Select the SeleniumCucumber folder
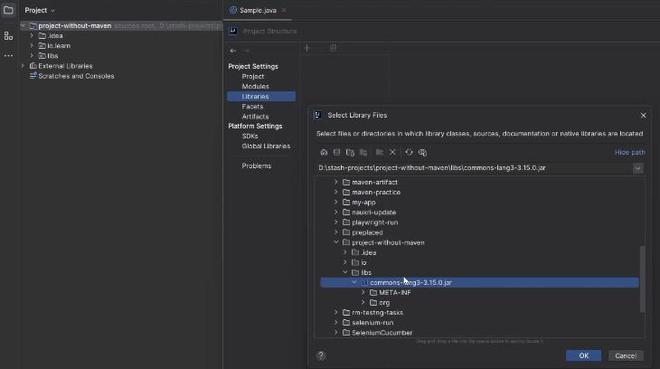Image resolution: width=660 pixels, height=369 pixels. coord(382,333)
